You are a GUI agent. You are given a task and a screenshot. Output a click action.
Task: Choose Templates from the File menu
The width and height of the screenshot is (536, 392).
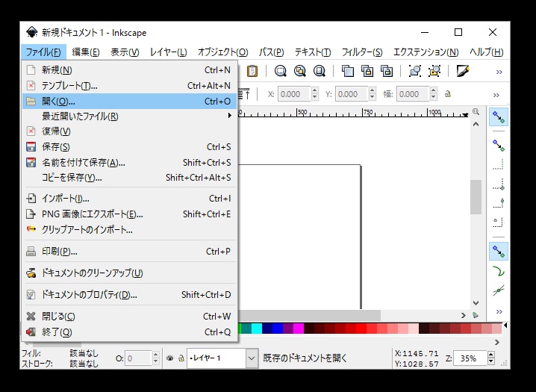(130, 86)
